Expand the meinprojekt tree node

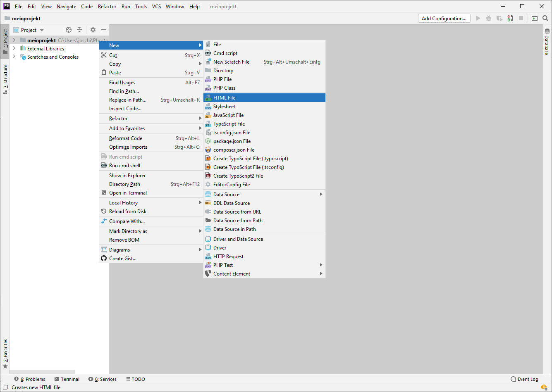coord(14,40)
